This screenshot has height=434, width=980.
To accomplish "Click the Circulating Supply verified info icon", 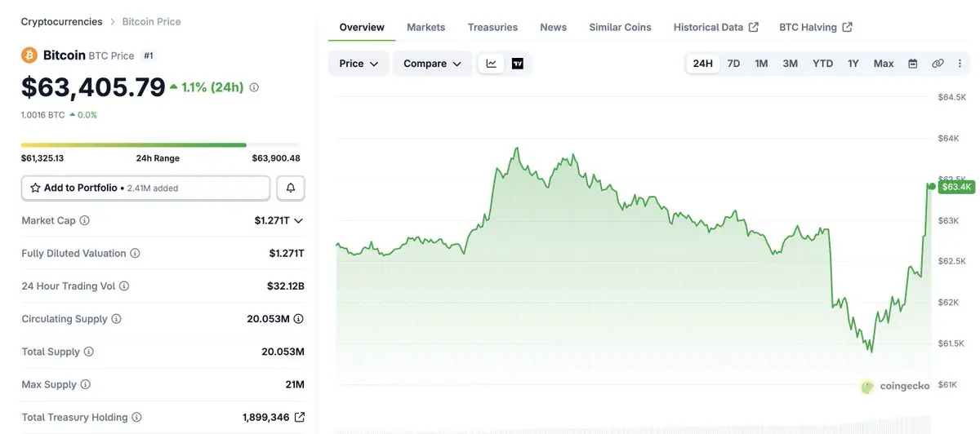I will click(x=299, y=319).
